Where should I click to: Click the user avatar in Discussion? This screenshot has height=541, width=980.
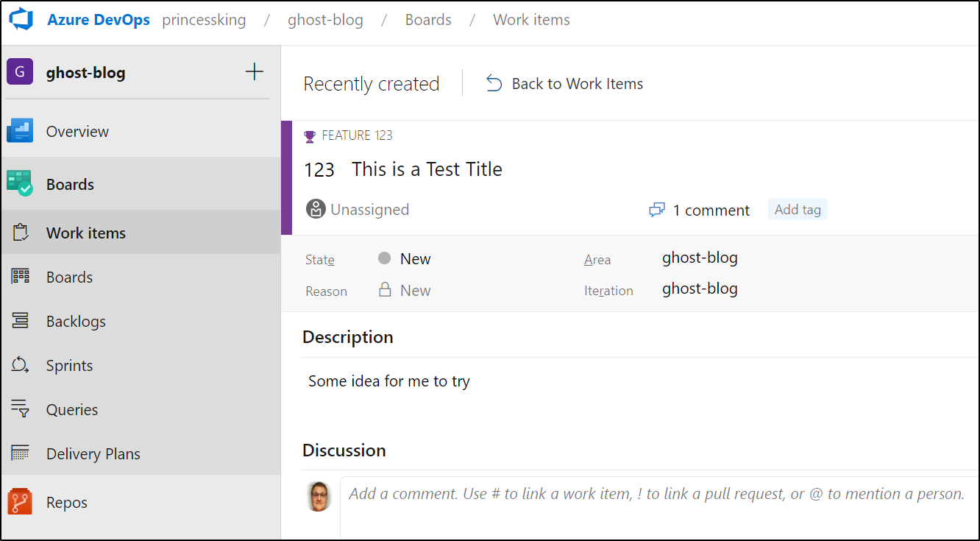point(319,496)
